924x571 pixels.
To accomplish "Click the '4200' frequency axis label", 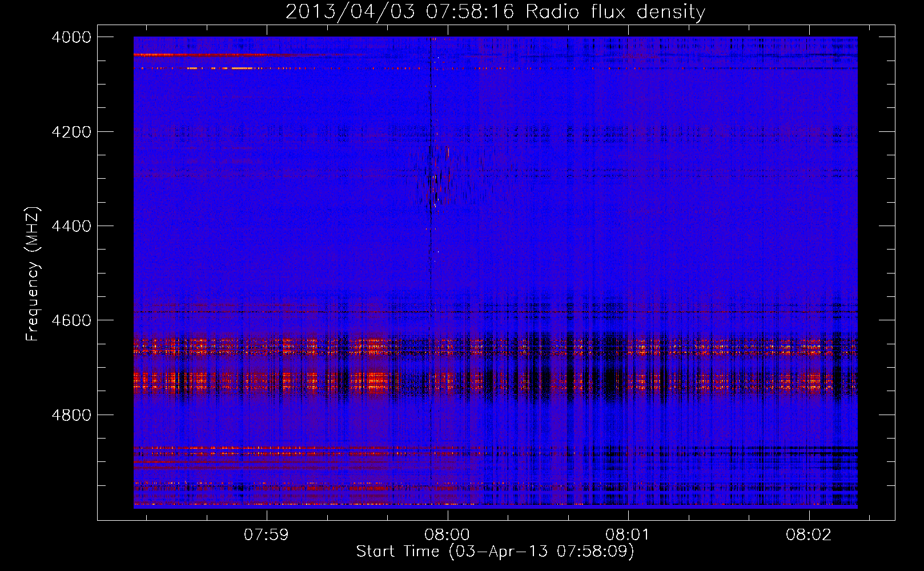I will (x=71, y=132).
